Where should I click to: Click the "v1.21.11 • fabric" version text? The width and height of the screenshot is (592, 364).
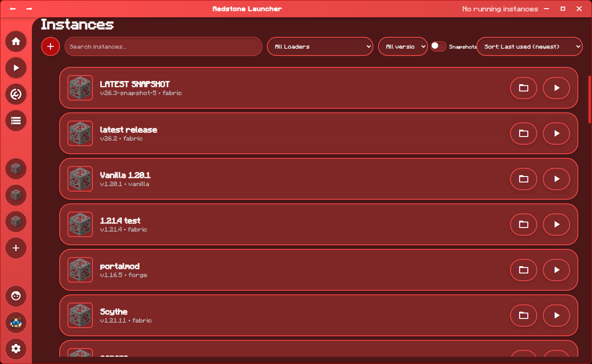(126, 320)
